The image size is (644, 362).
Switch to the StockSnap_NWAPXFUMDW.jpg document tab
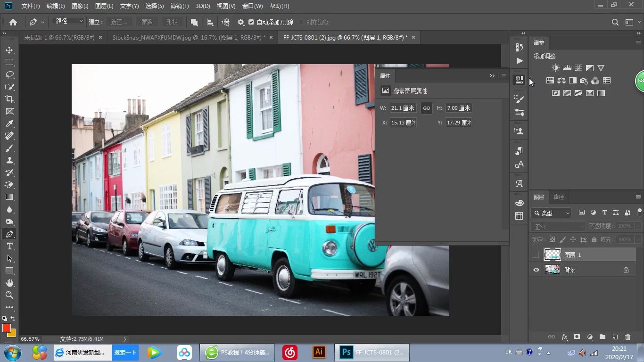pos(189,37)
